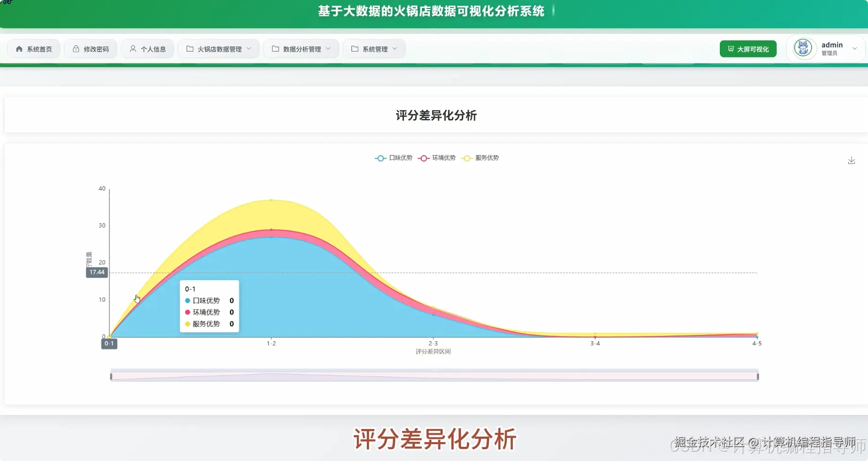Click system title in green header

tap(431, 11)
